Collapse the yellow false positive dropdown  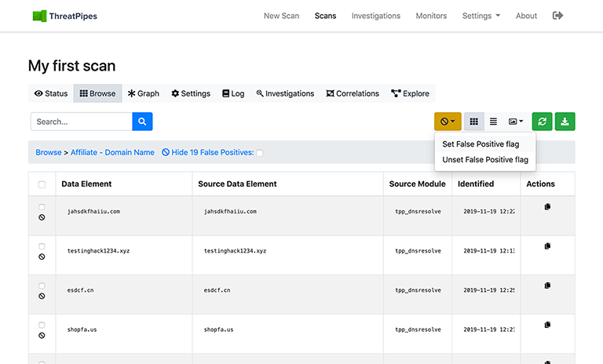[x=448, y=122]
